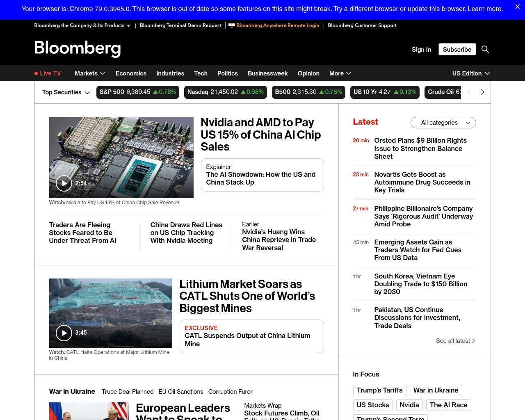
Task: Open Bloomberg Anywhere Remote Login
Action: (274, 25)
